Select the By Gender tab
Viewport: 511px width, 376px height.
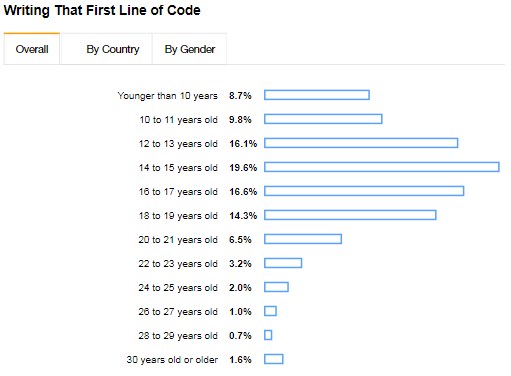[189, 49]
